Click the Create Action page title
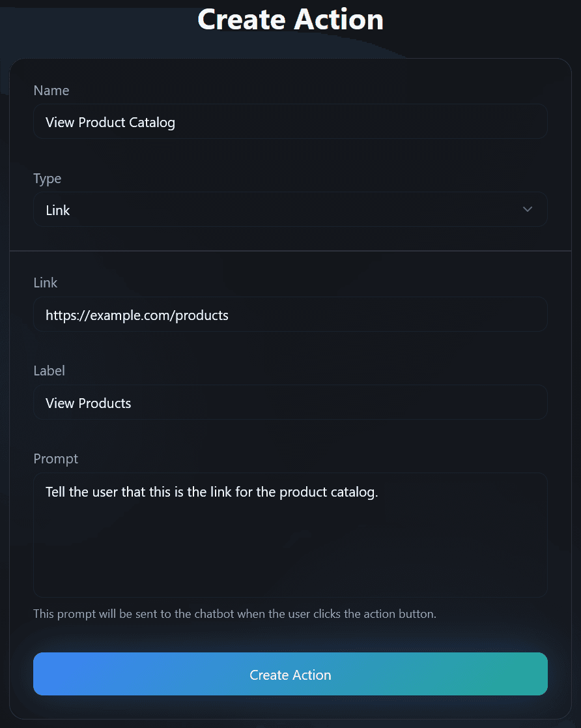581x728 pixels. (x=290, y=20)
